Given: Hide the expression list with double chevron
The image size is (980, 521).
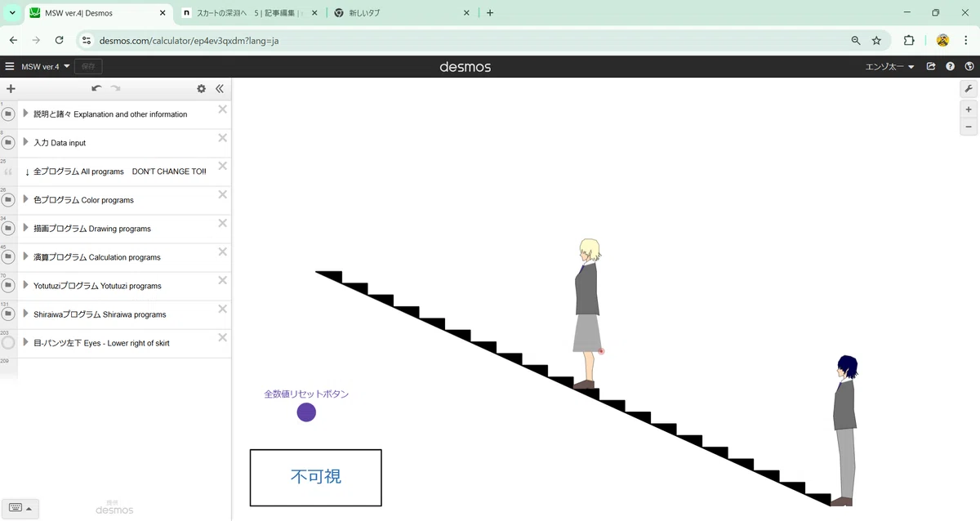Looking at the screenshot, I should click(220, 89).
